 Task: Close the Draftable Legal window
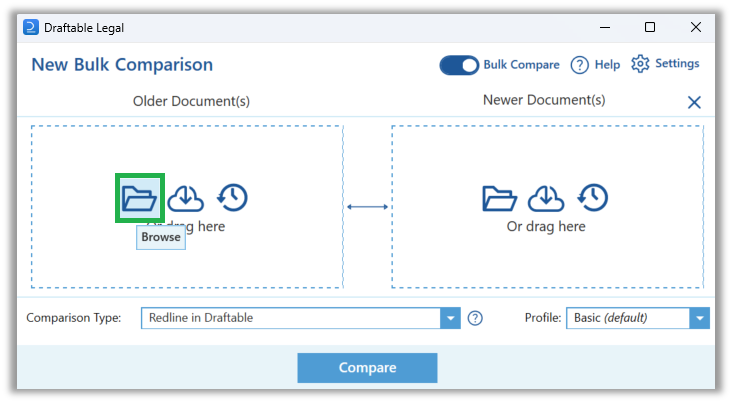tap(696, 27)
